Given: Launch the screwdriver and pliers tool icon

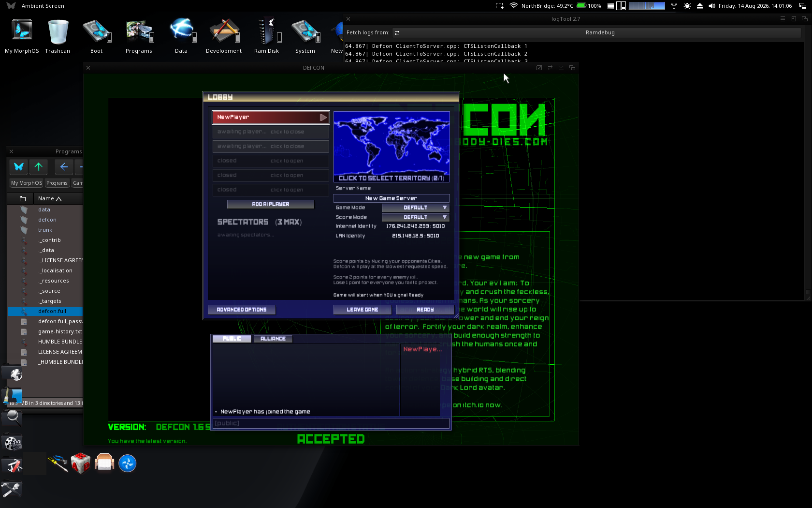Looking at the screenshot, I should tap(58, 463).
